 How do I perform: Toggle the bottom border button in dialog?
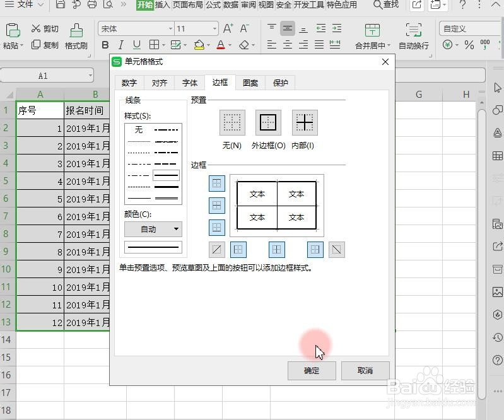(216, 227)
